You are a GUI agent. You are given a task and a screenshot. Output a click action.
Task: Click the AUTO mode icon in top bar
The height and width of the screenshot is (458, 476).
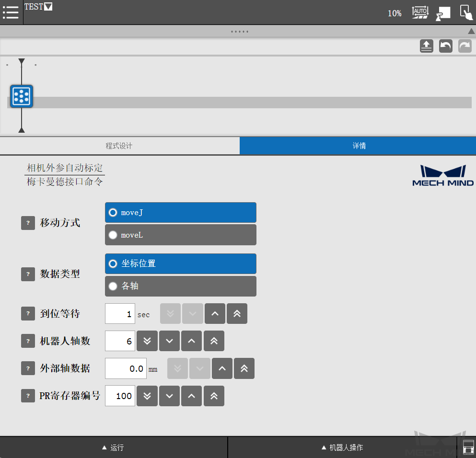[x=420, y=12]
